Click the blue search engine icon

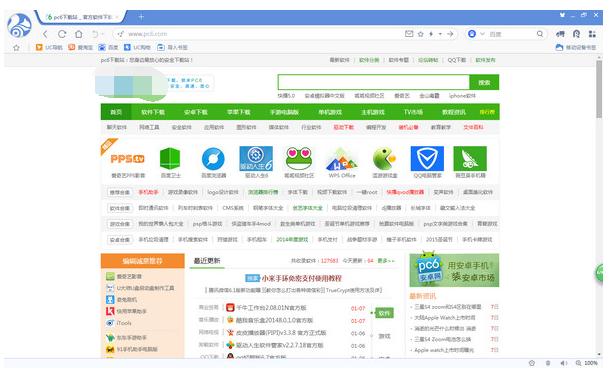(x=472, y=34)
